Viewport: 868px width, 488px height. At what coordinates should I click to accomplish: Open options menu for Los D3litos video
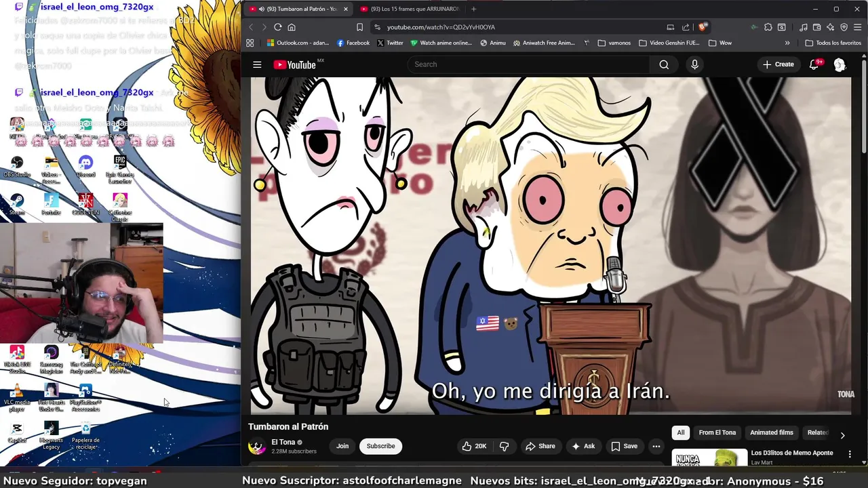(850, 453)
